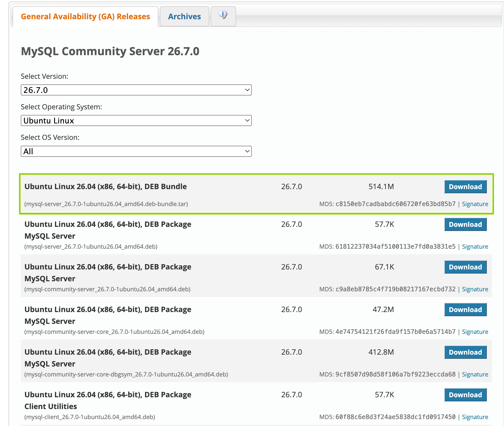The height and width of the screenshot is (426, 504).
Task: View Signature for mysql-community-server 67.1K package
Action: point(475,289)
